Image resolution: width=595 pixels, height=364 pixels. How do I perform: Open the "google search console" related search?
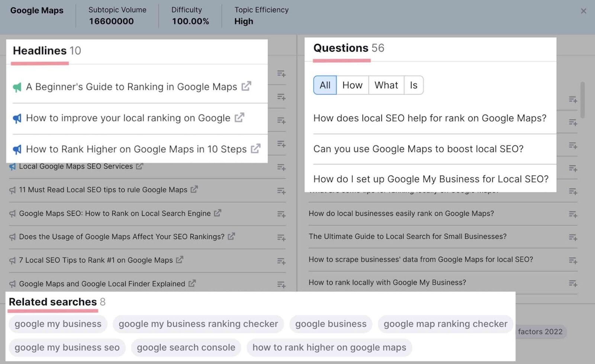coord(186,347)
